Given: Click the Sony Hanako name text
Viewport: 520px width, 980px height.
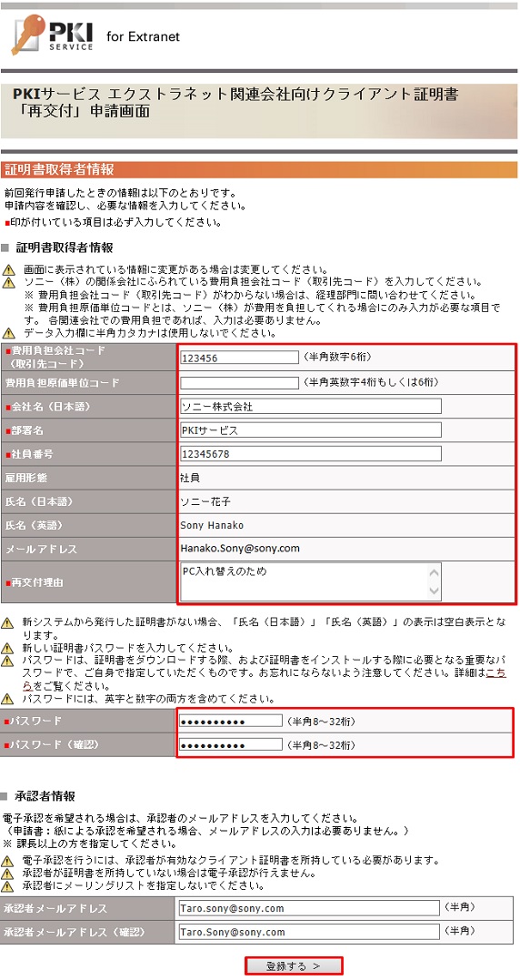Looking at the screenshot, I should point(212,525).
